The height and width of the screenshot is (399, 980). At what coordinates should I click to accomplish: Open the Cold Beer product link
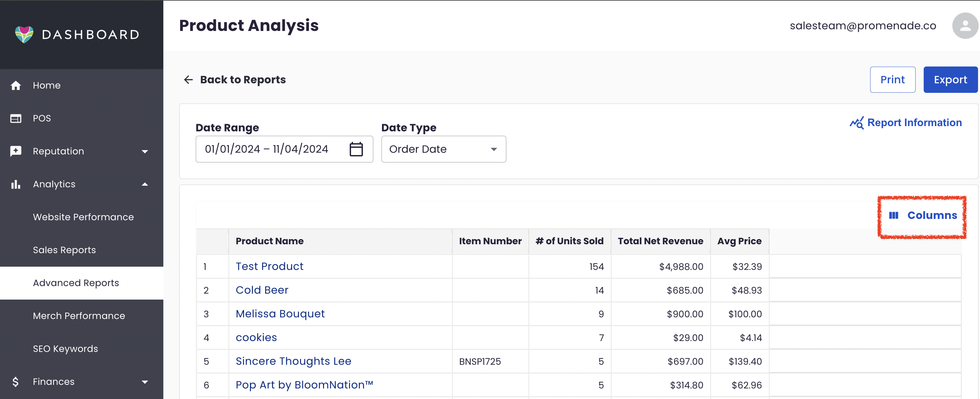262,290
